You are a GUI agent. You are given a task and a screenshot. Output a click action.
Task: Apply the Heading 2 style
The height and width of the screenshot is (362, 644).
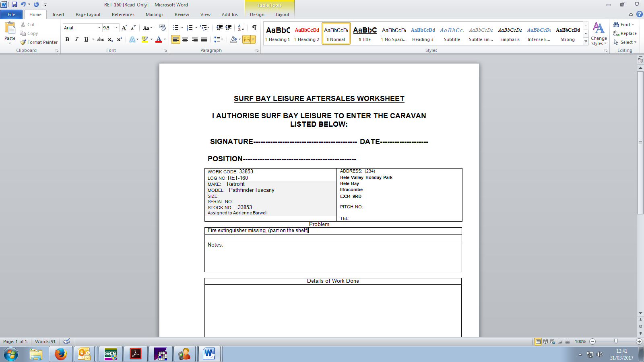(307, 33)
